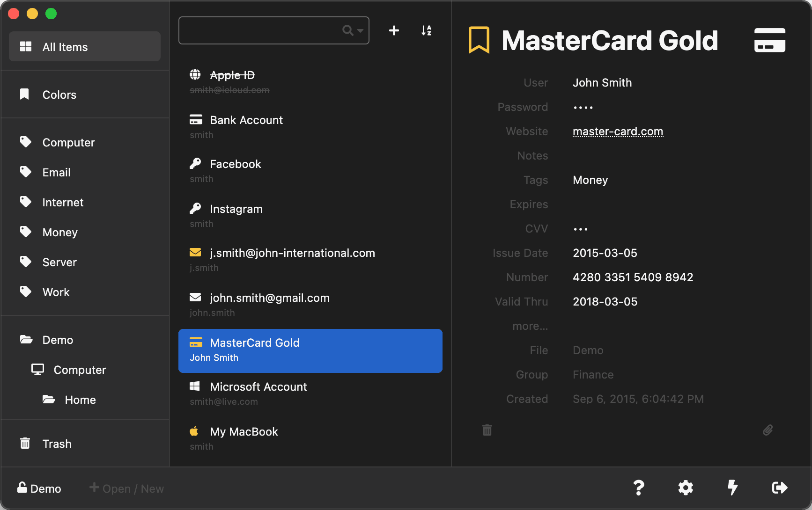Open the sort order options

coord(426,30)
